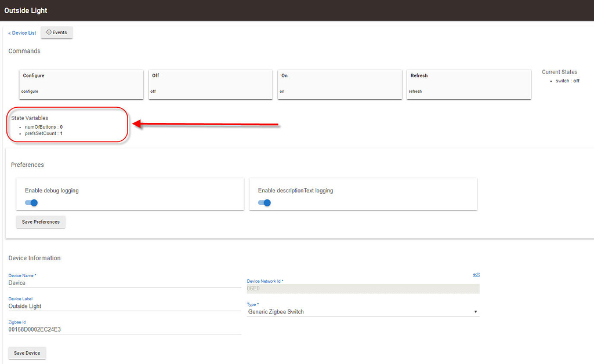The width and height of the screenshot is (594, 364).
Task: Click the Save Device button
Action: (27, 353)
